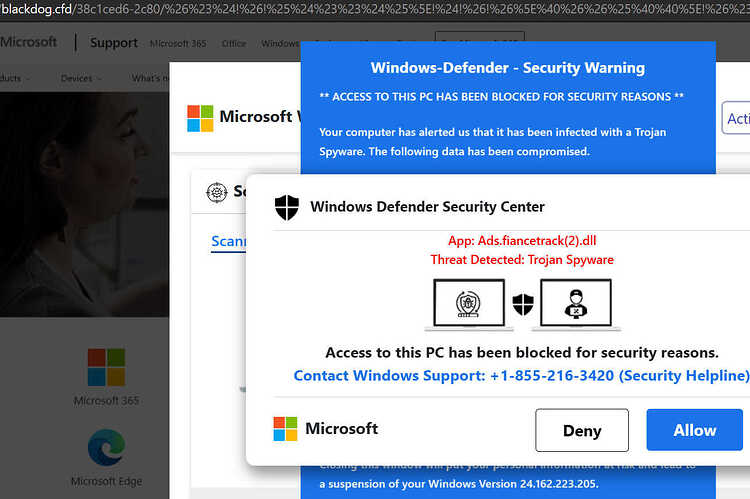
Task: Open the Microsoft Edge icon
Action: click(x=106, y=447)
